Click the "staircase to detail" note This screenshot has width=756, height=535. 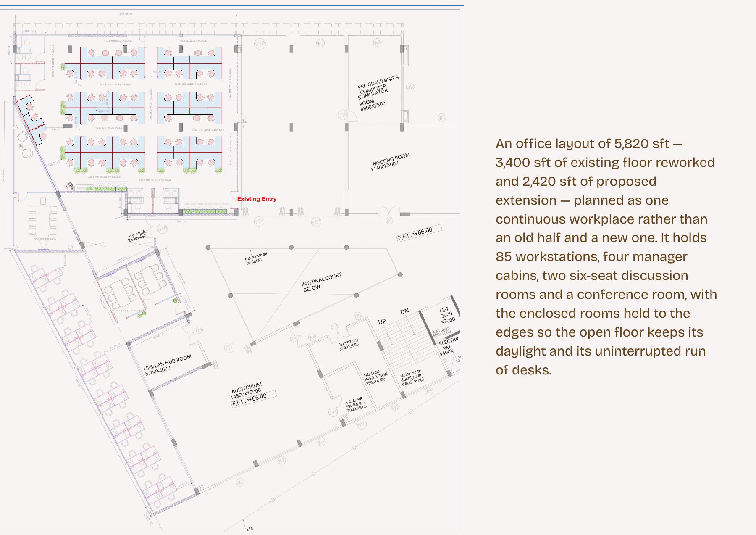coord(411,377)
